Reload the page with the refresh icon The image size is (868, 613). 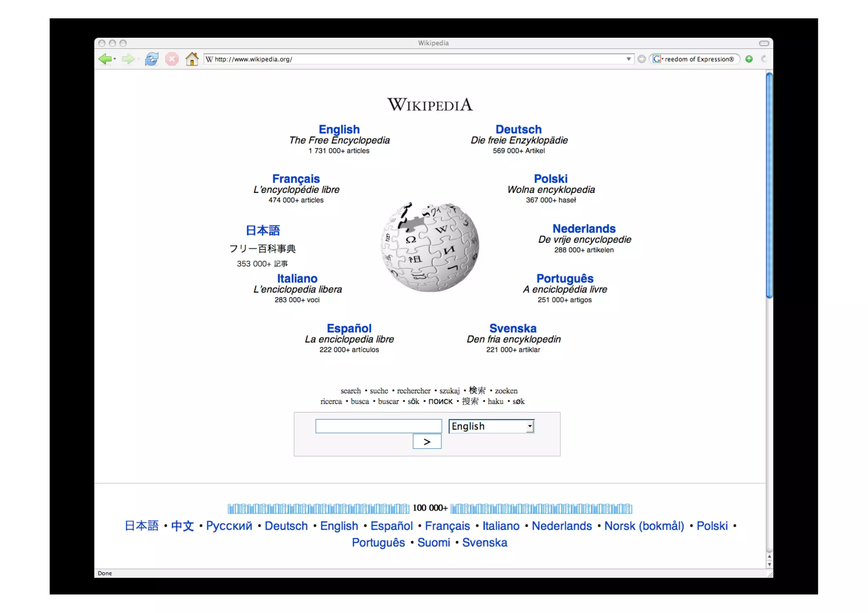(x=151, y=59)
